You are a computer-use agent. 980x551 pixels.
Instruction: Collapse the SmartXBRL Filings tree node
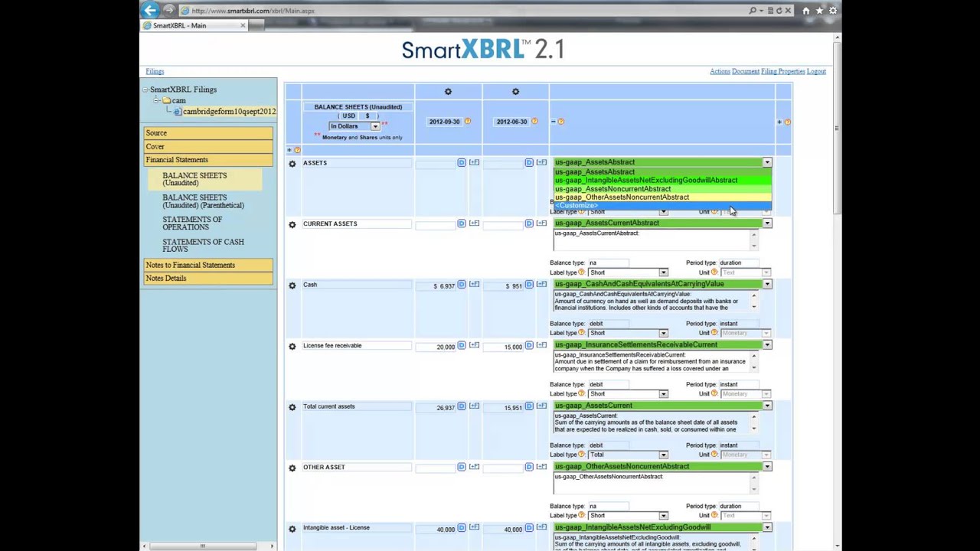(x=145, y=90)
